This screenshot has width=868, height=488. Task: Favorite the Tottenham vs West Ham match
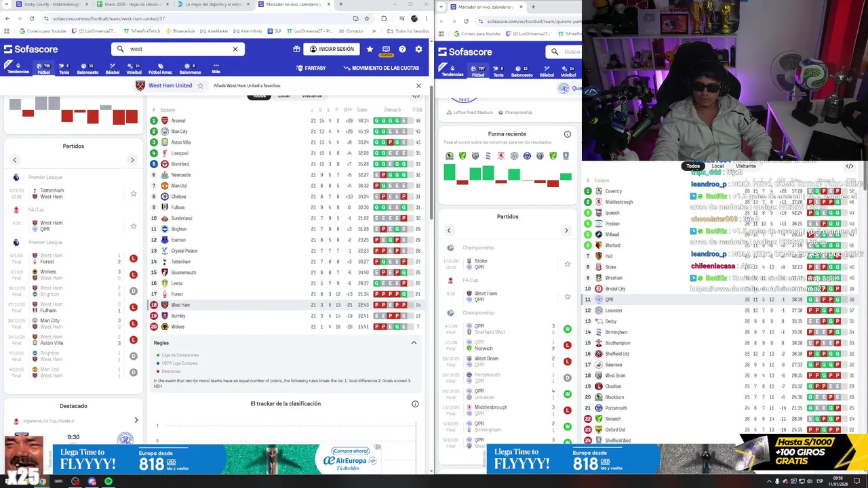(133, 193)
